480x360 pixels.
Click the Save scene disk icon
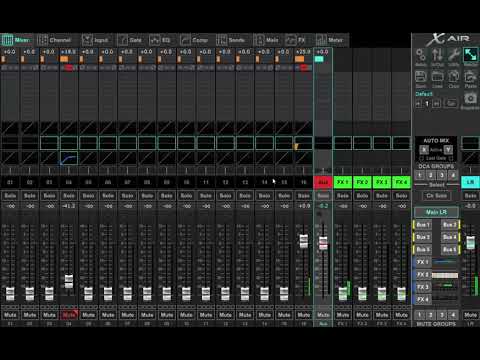421,79
